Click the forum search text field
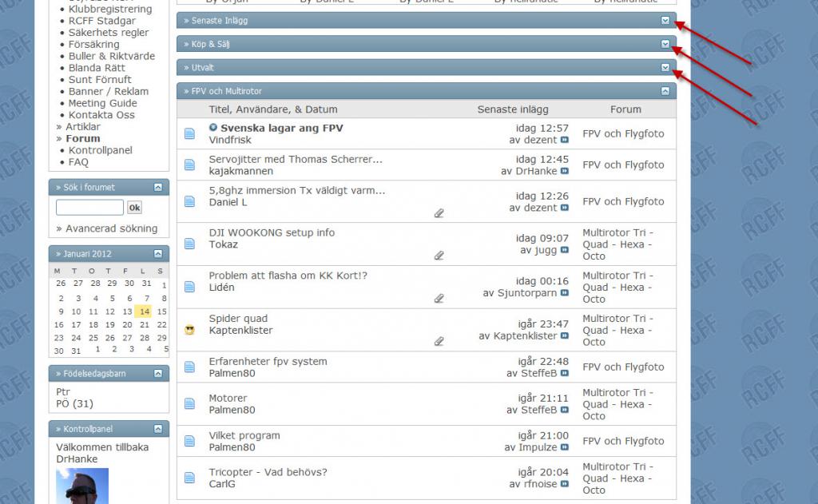 [x=89, y=207]
